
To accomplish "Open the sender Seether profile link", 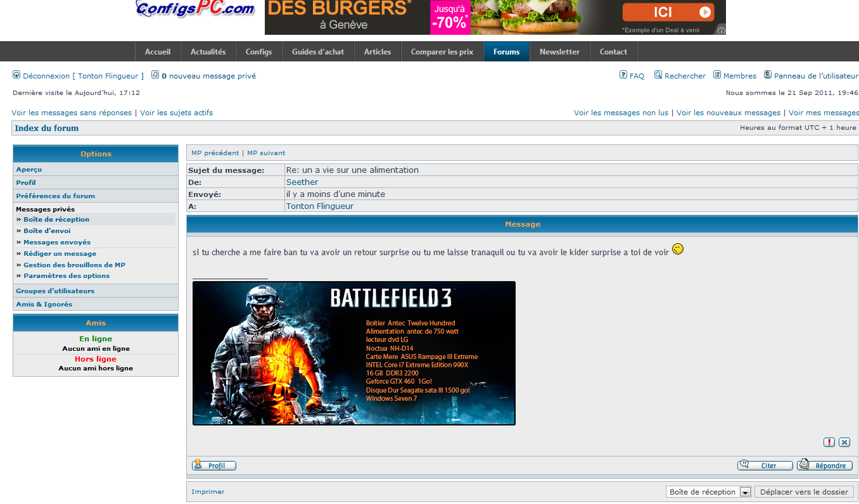I will [x=302, y=182].
